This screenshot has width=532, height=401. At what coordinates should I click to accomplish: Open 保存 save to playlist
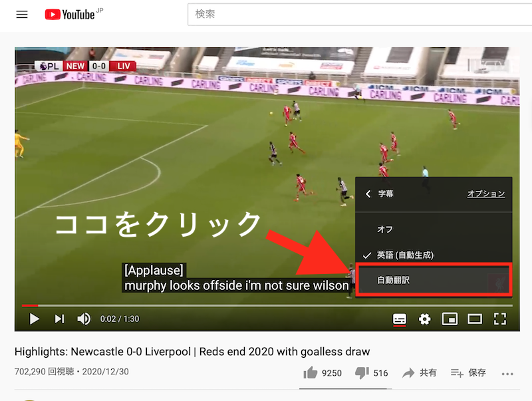[x=468, y=373]
